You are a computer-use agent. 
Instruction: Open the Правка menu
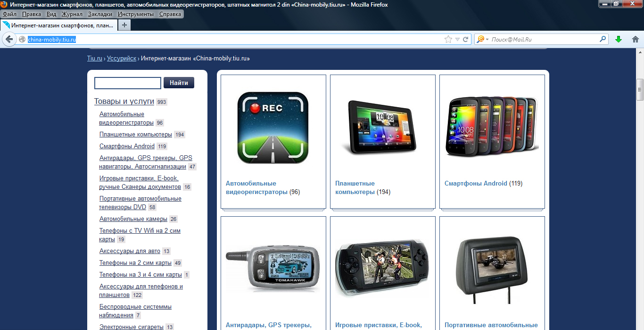click(x=32, y=14)
